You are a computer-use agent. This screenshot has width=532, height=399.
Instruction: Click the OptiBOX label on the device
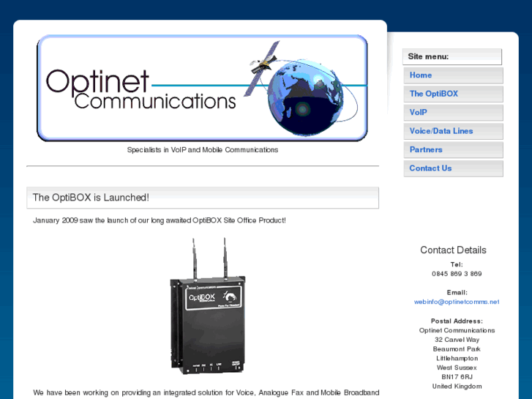tap(202, 297)
